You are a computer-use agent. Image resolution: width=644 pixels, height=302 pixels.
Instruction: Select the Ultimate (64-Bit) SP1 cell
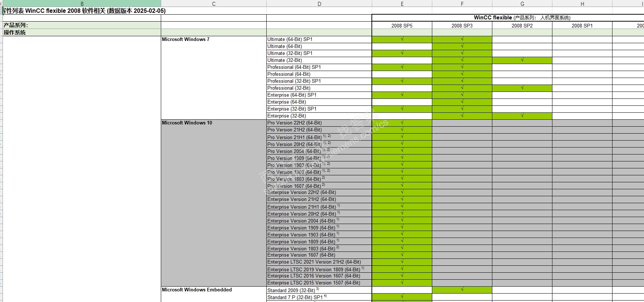click(x=319, y=40)
